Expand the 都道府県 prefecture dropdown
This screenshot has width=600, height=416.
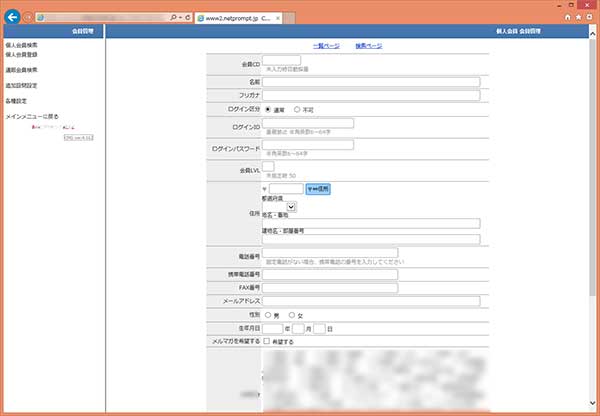click(291, 207)
